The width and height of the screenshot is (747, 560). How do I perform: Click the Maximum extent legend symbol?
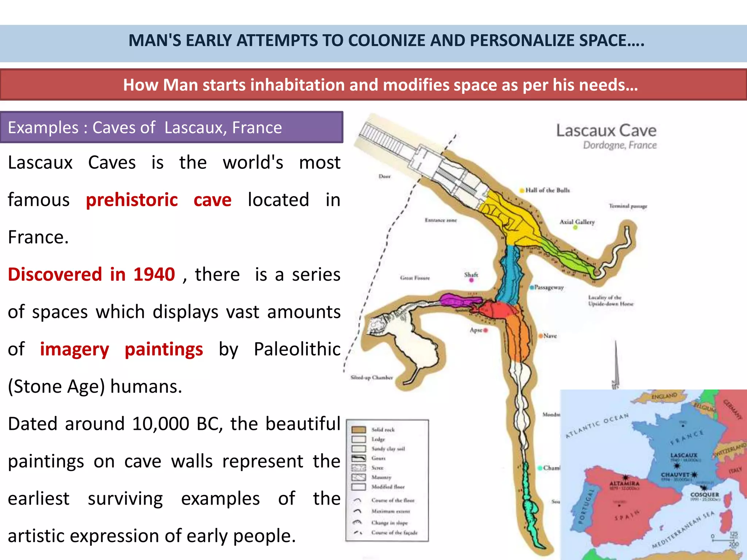click(358, 512)
